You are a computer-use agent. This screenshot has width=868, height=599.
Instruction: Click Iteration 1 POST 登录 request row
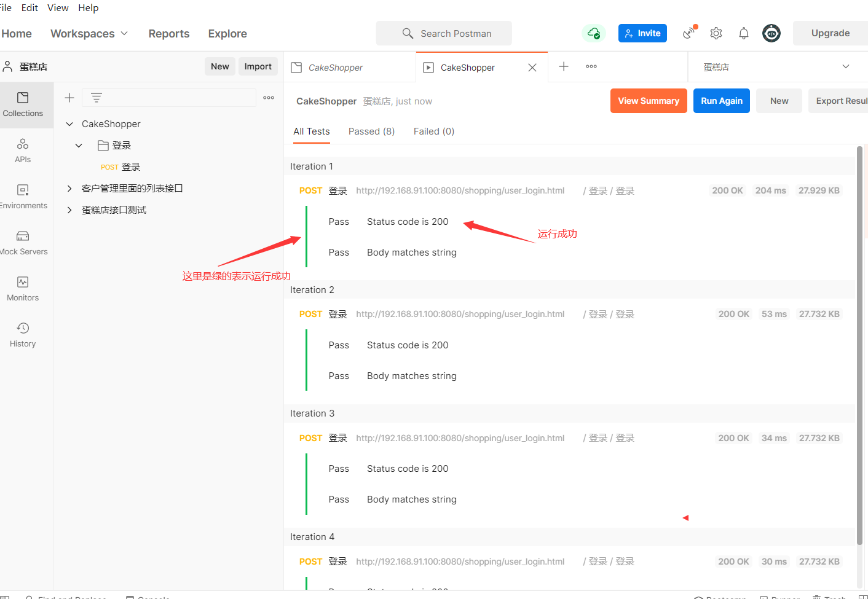570,191
